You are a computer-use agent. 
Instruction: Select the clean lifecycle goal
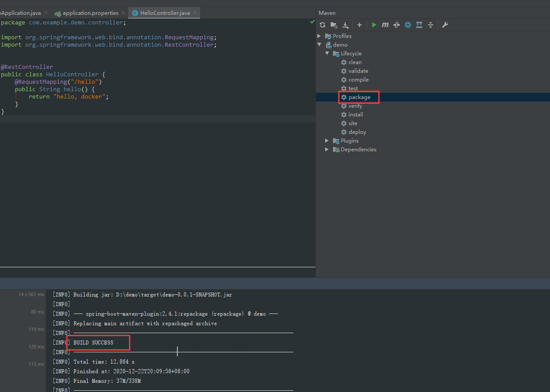(x=355, y=62)
